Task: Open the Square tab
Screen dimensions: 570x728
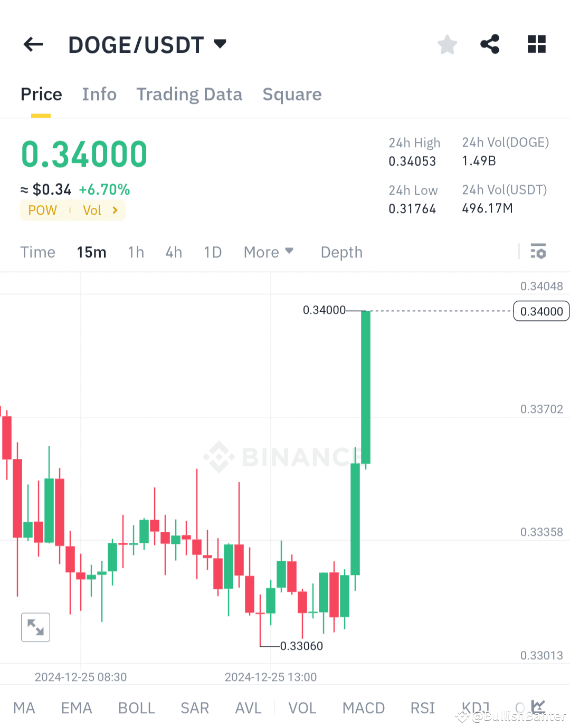Action: point(292,94)
